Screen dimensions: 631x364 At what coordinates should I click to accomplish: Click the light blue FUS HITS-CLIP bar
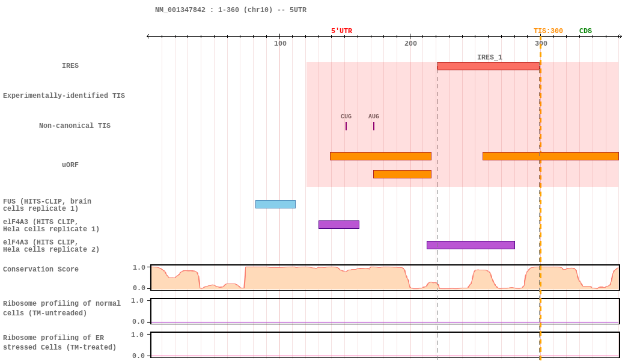275,204
